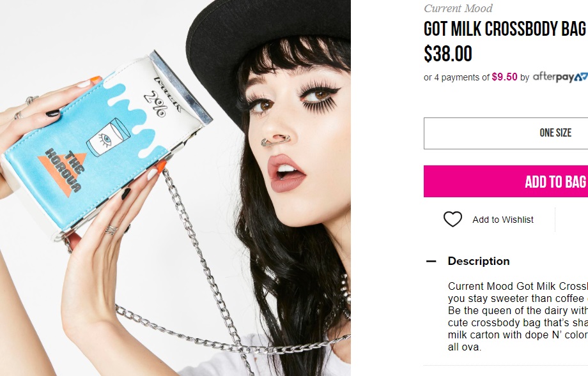The image size is (588, 376).
Task: Click the GOT MILK CROSSBODY BAG title
Action: pyautogui.click(x=505, y=29)
